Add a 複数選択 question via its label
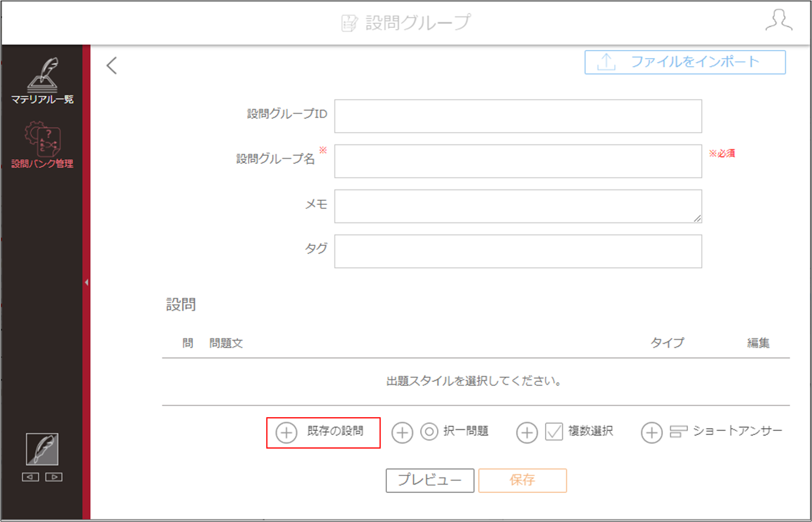The height and width of the screenshot is (522, 812). click(591, 431)
